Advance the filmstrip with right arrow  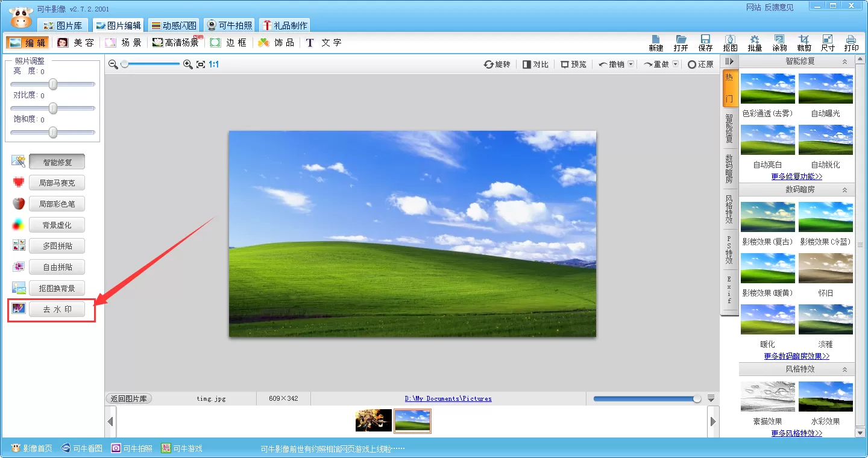tap(713, 421)
